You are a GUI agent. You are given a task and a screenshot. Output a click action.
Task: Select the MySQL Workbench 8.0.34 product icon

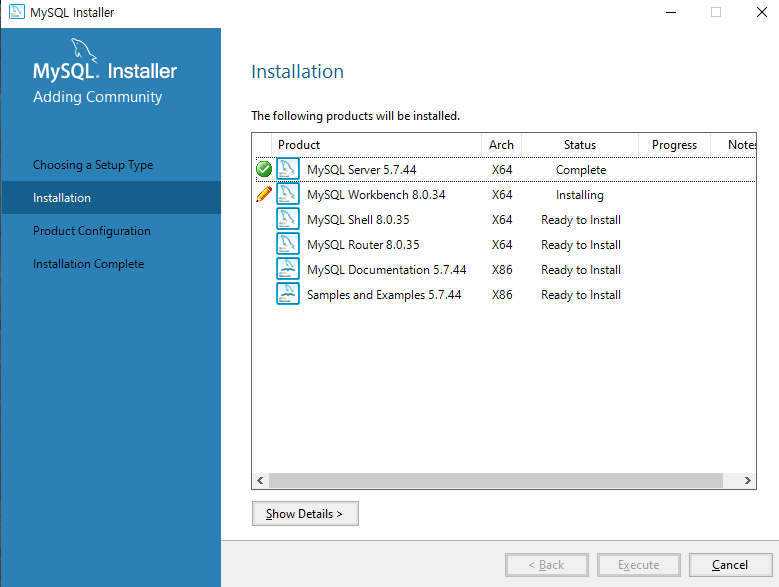tap(288, 194)
